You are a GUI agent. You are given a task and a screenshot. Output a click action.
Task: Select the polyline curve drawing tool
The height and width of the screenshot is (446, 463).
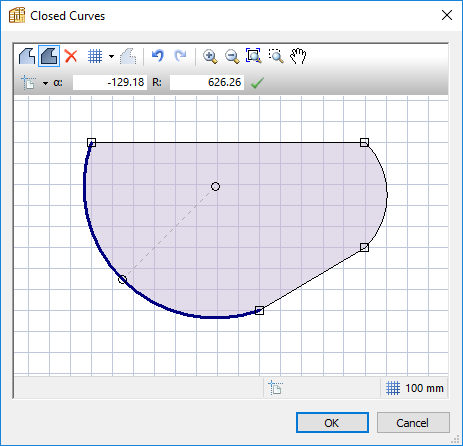pyautogui.click(x=27, y=56)
